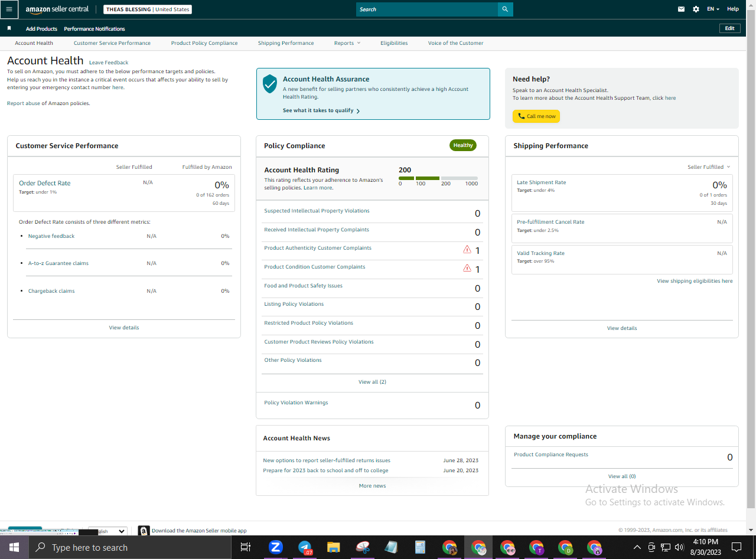This screenshot has width=756, height=559.
Task: Expand the Reports menu dropdown
Action: point(347,43)
